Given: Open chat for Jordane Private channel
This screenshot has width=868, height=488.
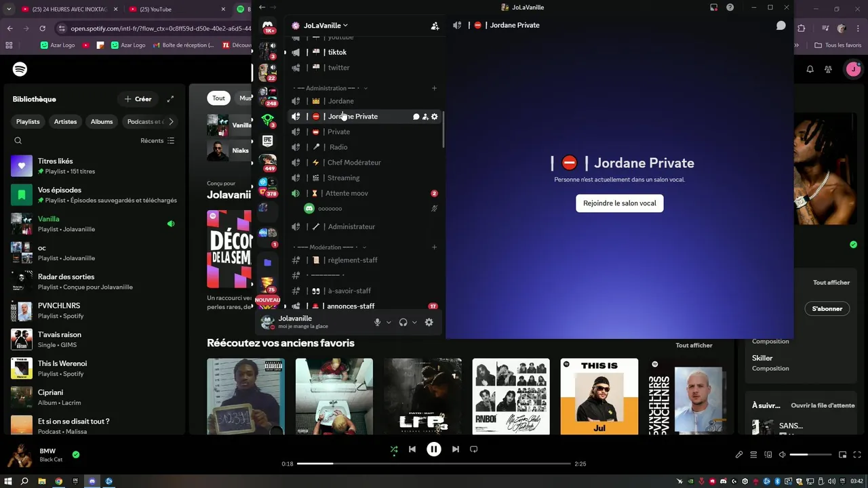Looking at the screenshot, I should [x=416, y=117].
